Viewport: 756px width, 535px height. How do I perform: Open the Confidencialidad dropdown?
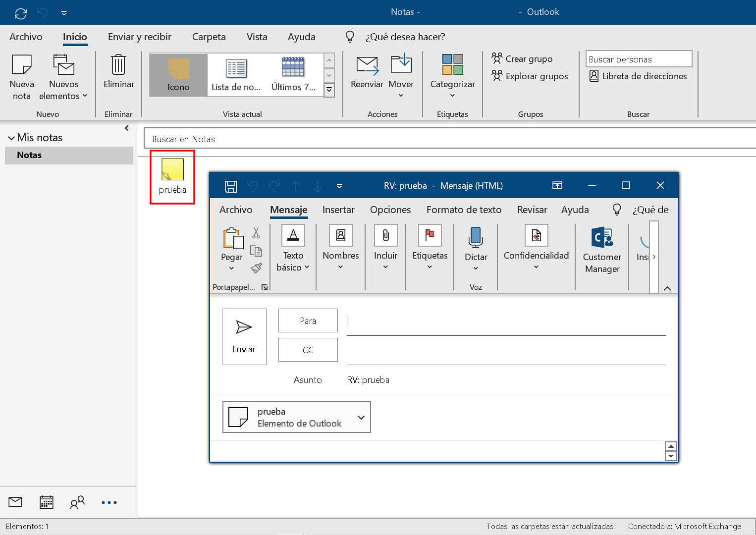pos(537,248)
